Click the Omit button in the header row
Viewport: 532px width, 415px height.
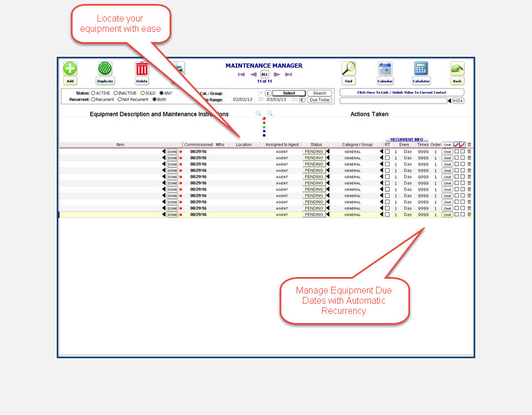coord(447,145)
